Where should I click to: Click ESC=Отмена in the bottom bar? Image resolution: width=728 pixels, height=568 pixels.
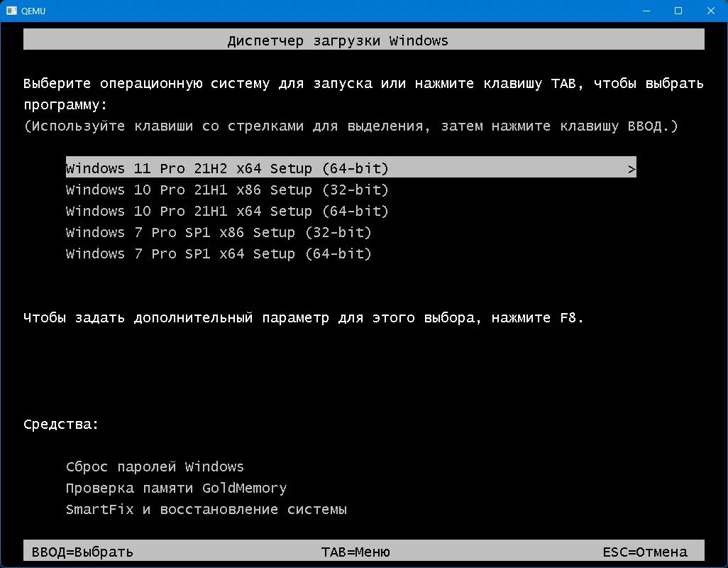(x=645, y=552)
